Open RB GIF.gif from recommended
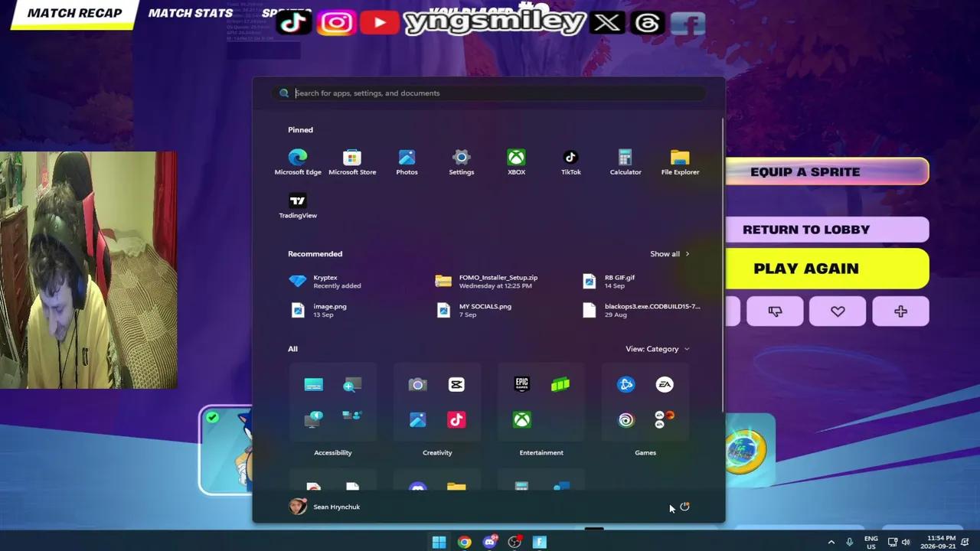The image size is (980, 551). 609,282
